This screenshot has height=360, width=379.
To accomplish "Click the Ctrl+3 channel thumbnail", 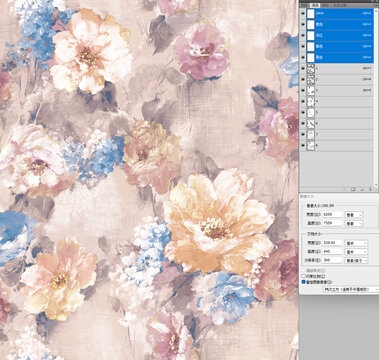I will point(311,25).
